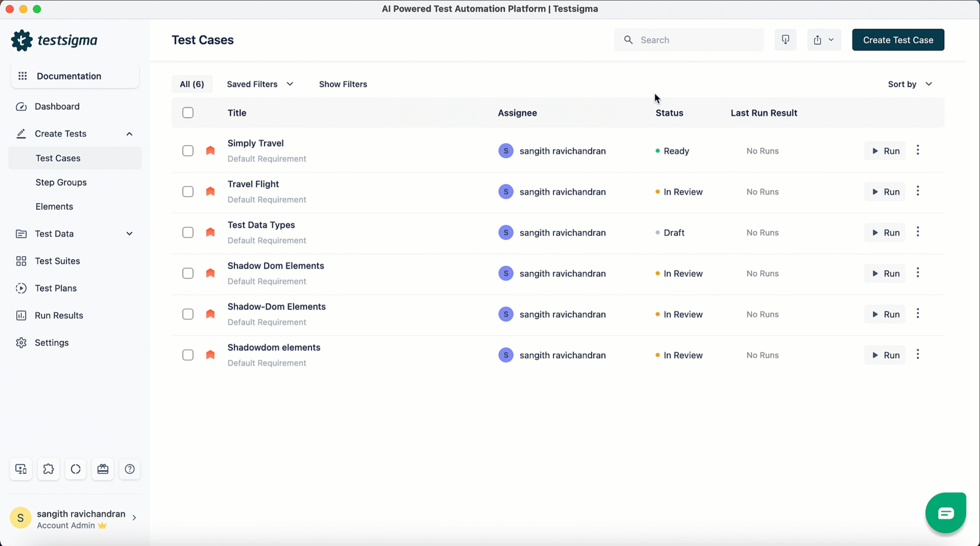
Task: Click the Run Results chart icon
Action: tap(21, 316)
